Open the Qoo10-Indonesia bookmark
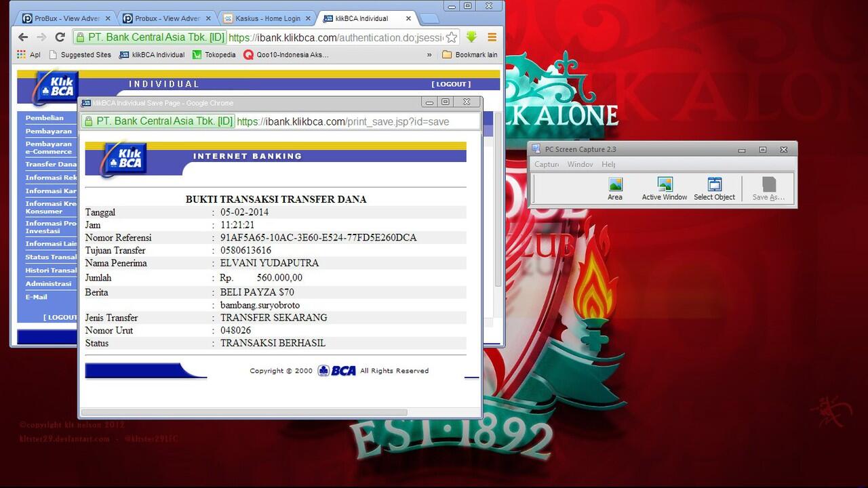The width and height of the screenshot is (868, 488). pos(286,55)
